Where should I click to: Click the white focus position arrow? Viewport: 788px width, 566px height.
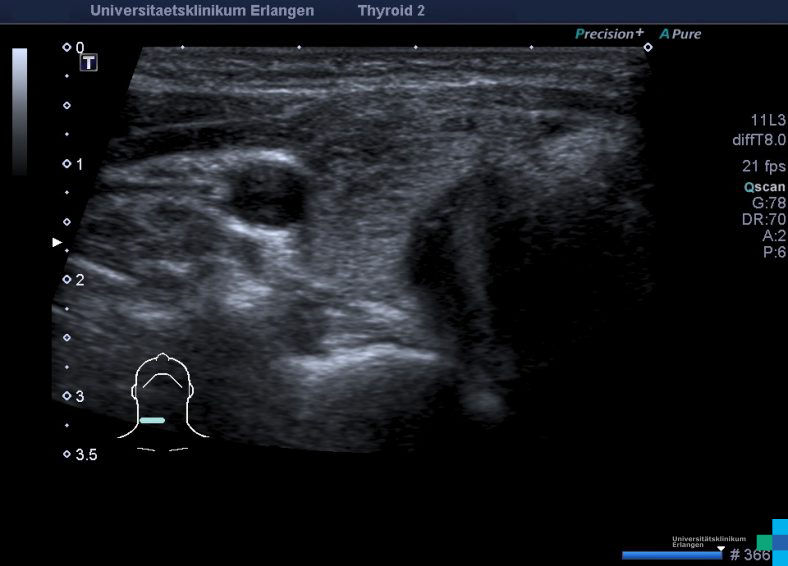57,242
